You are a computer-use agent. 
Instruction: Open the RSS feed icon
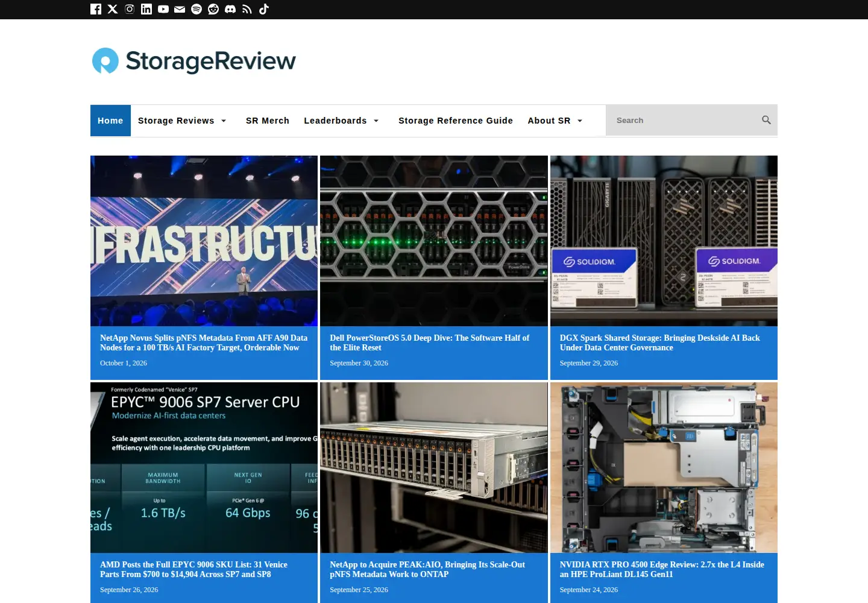247,9
